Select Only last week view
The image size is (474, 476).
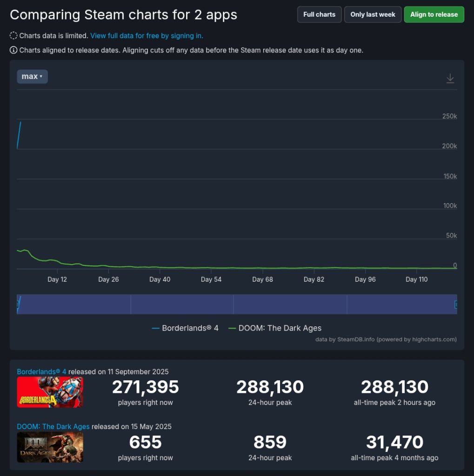[373, 14]
